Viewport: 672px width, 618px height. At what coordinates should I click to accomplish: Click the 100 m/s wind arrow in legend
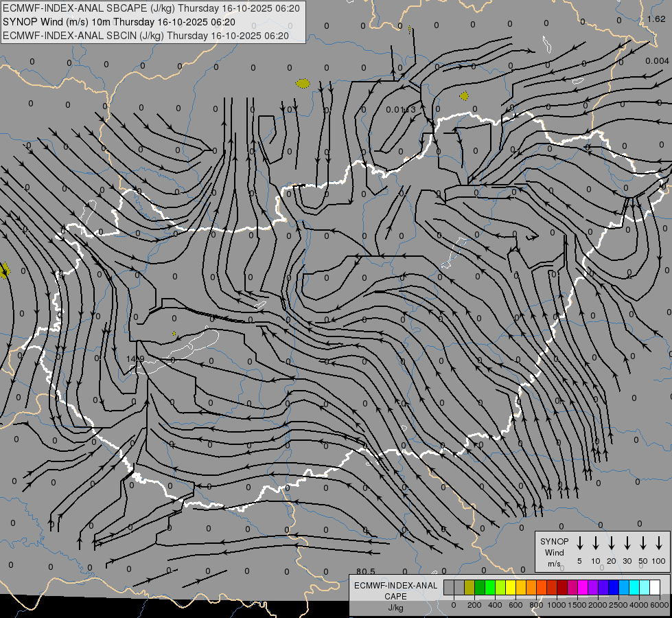tap(659, 543)
